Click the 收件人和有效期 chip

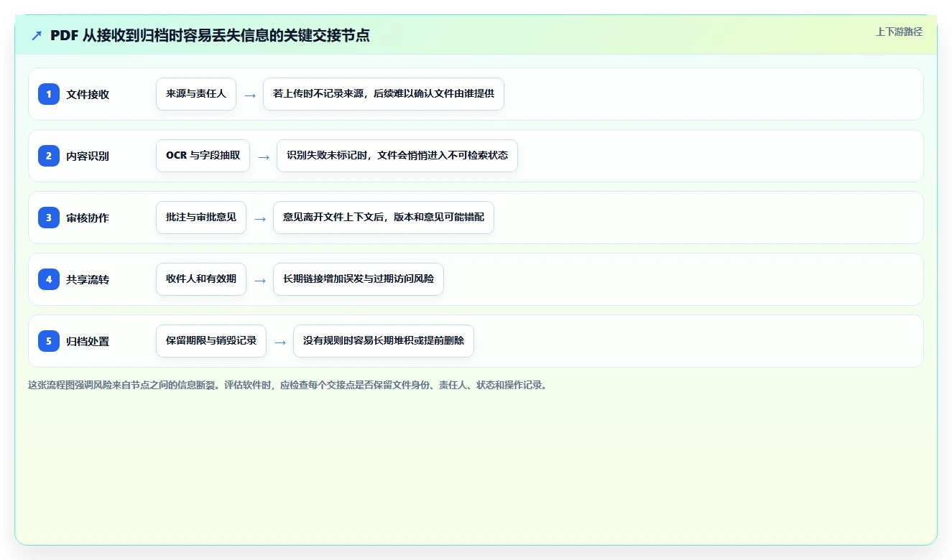click(201, 279)
